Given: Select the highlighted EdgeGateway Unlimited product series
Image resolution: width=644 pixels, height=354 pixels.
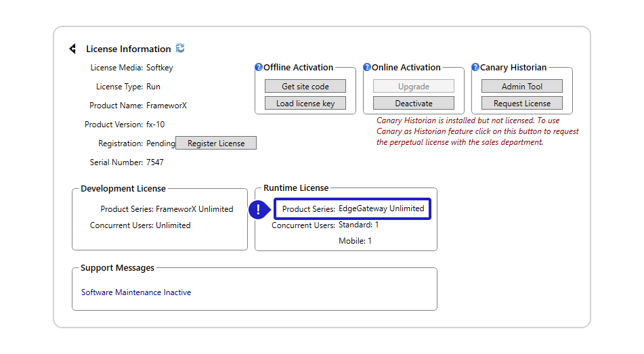Looking at the screenshot, I should click(x=381, y=208).
